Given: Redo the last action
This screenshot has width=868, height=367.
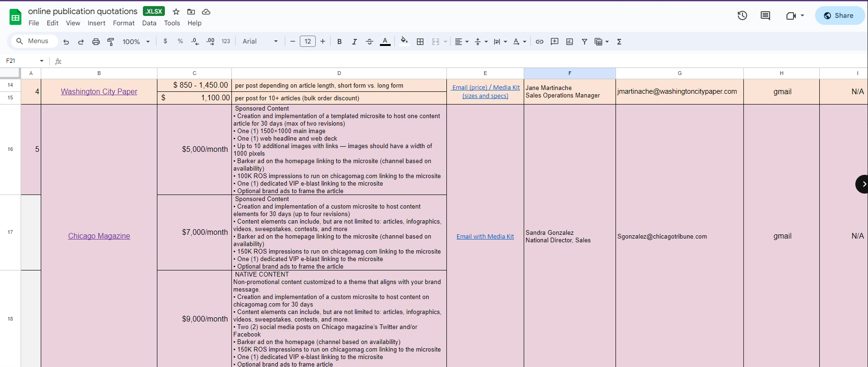Looking at the screenshot, I should [x=81, y=42].
